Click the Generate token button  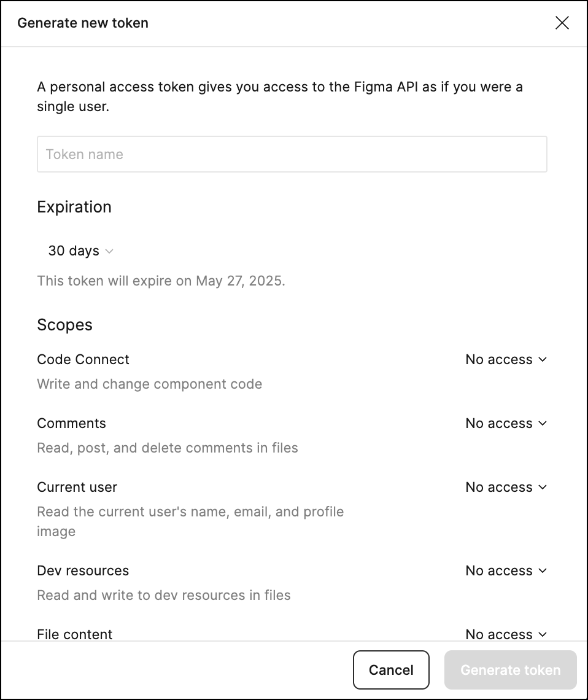click(510, 670)
